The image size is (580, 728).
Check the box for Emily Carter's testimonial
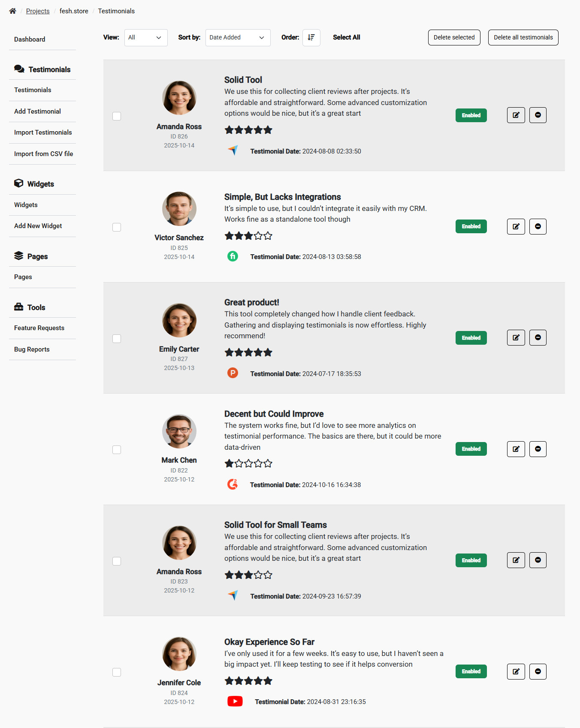[117, 339]
